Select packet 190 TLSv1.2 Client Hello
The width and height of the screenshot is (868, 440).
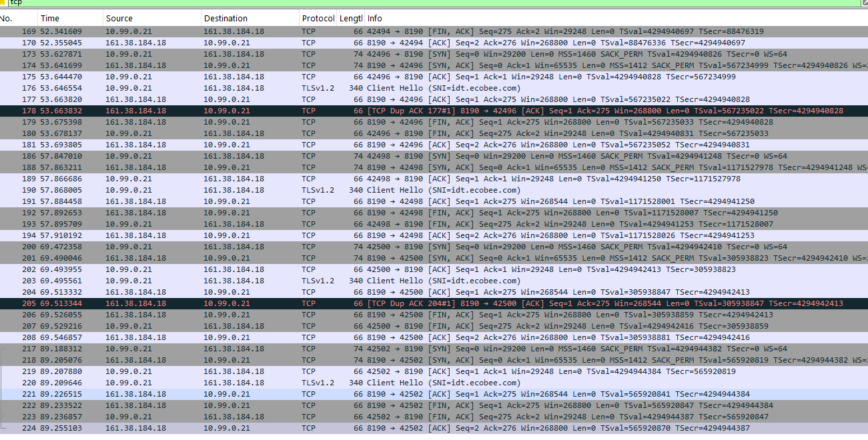(x=434, y=190)
